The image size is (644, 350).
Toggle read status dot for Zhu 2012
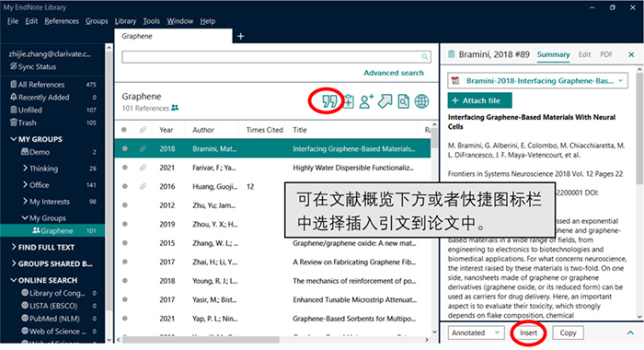click(125, 205)
